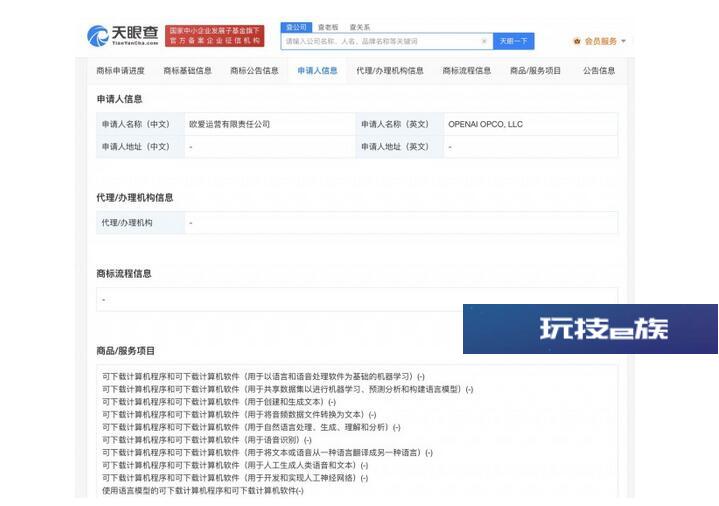Select the 查老板 search tab

328,27
